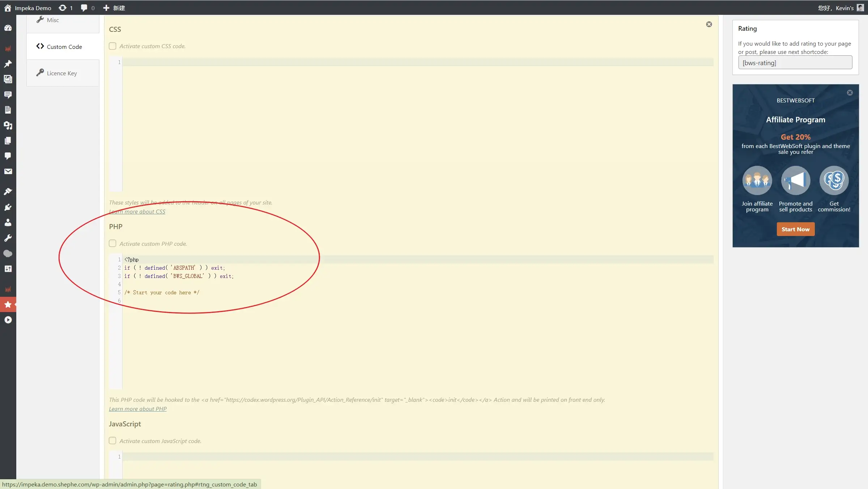This screenshot has height=489, width=868.
Task: Click the Rating star sidebar icon
Action: point(8,304)
